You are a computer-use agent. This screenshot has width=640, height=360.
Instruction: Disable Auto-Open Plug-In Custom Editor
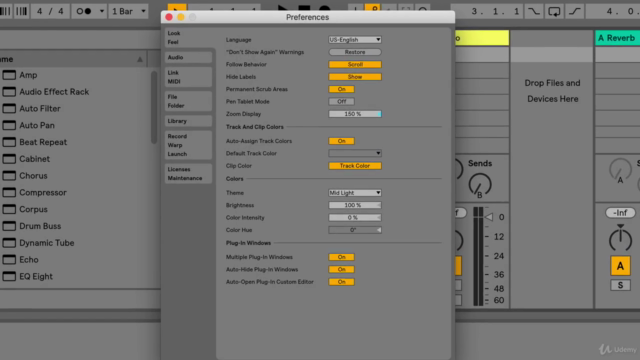[341, 282]
